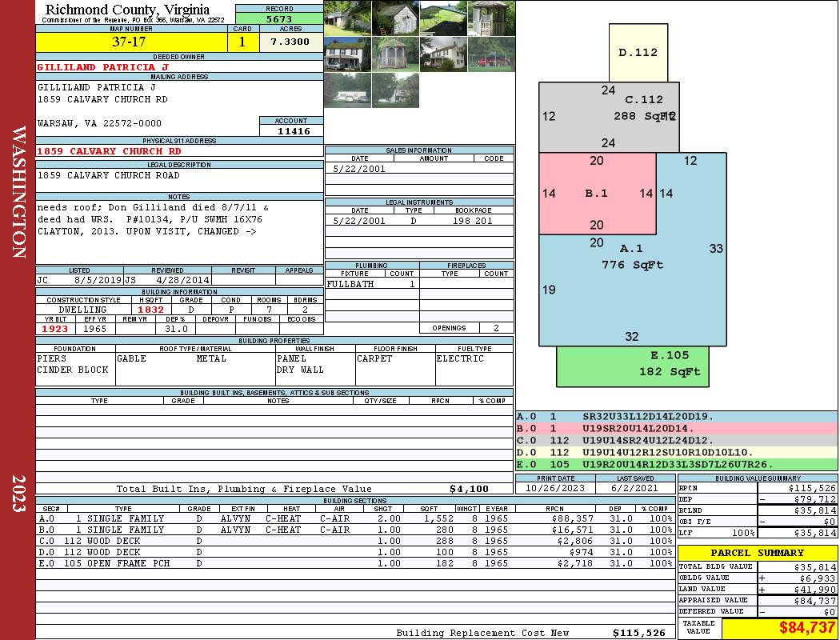
Task: Click the OBLDG value $6,933
Action: (x=818, y=578)
